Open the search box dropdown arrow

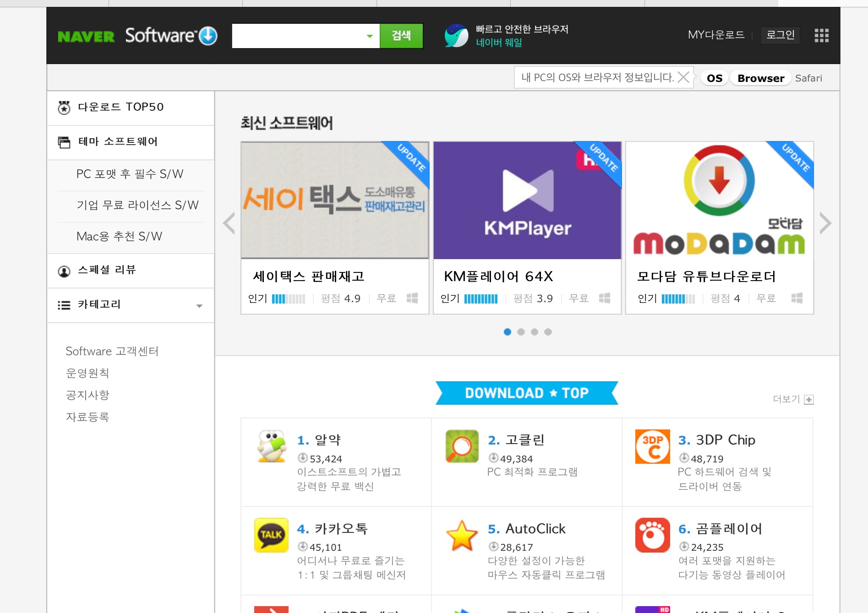[370, 36]
